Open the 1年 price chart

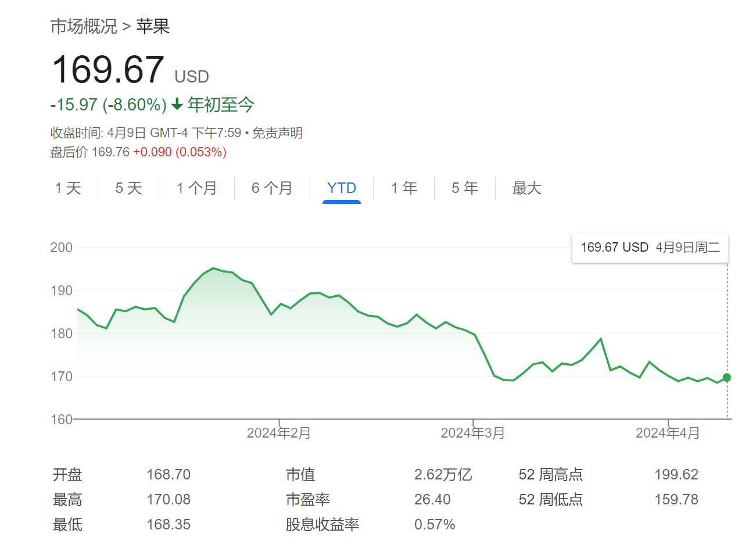[x=404, y=188]
